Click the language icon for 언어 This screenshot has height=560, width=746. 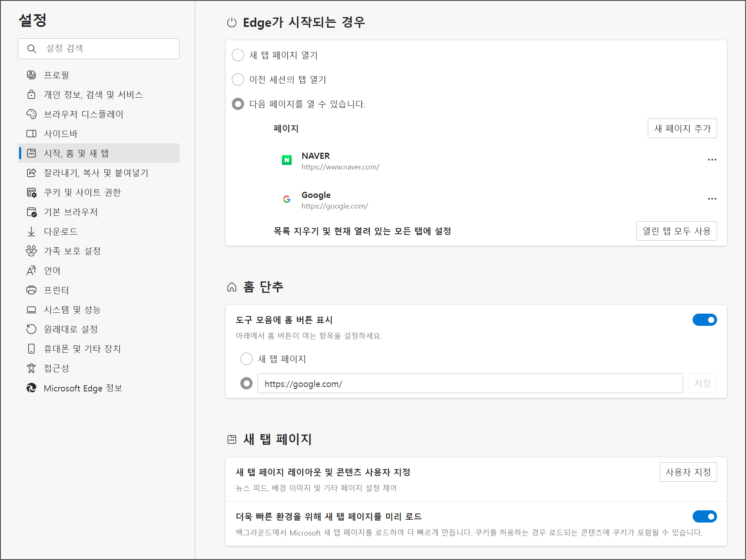pyautogui.click(x=31, y=270)
